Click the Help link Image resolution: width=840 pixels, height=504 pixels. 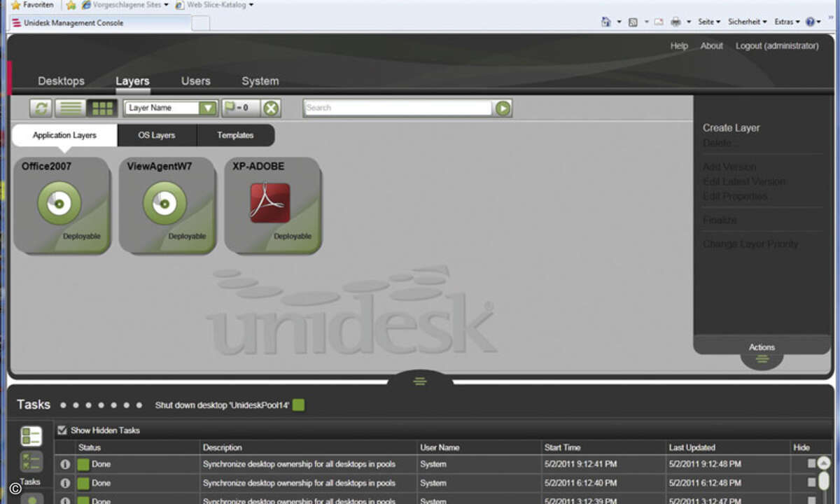(679, 46)
